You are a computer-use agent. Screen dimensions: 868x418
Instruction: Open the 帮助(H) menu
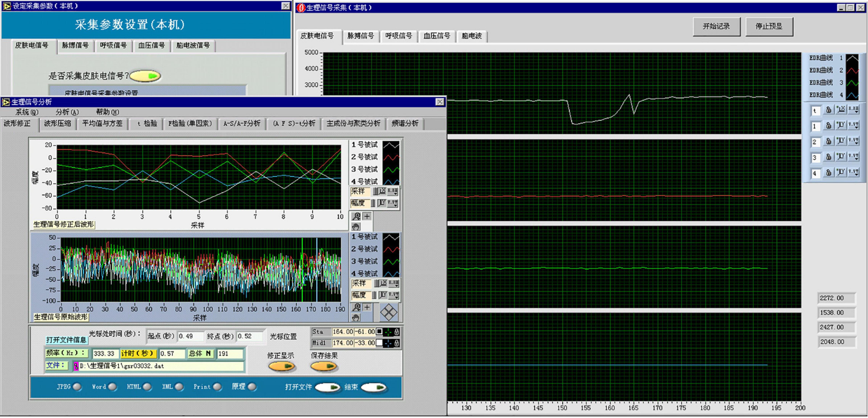point(107,112)
